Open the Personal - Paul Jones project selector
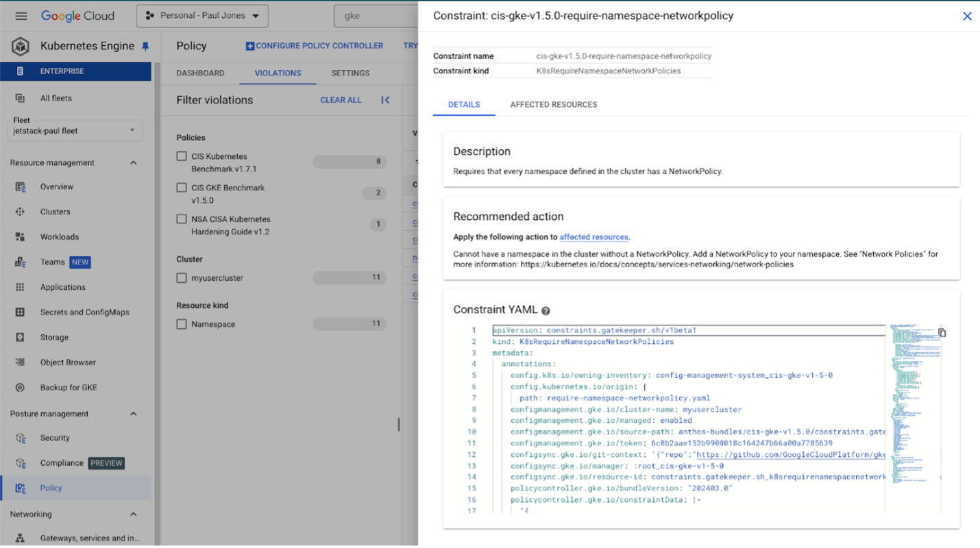Screen dimensions: 980x548 [203, 16]
